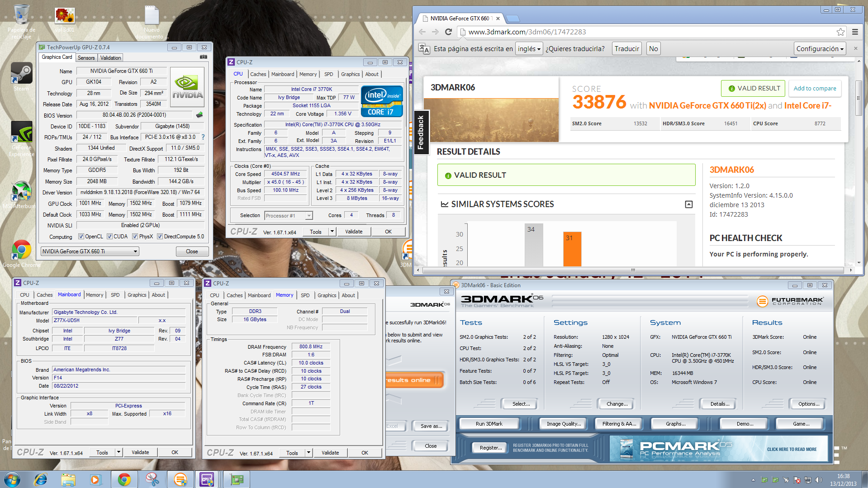Image resolution: width=868 pixels, height=488 pixels.
Task: Open the volume control in the system tray
Action: point(818,480)
